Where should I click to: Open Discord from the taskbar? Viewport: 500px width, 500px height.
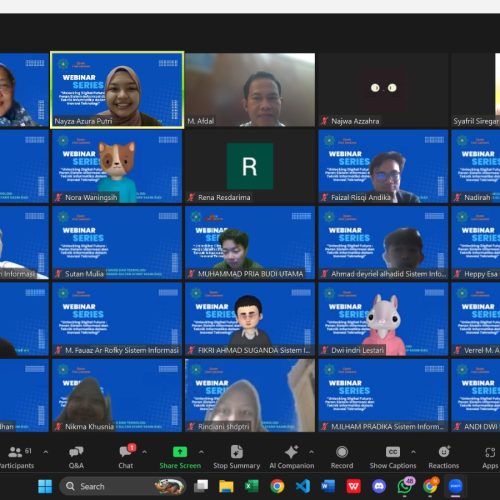tap(379, 486)
